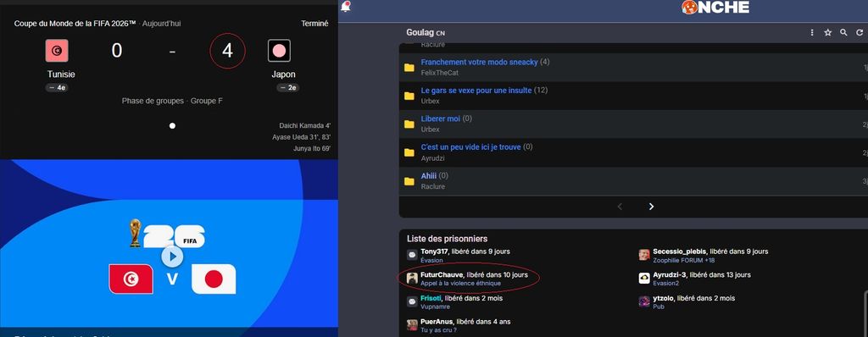Click the Tunisie team flag icon

57,51
